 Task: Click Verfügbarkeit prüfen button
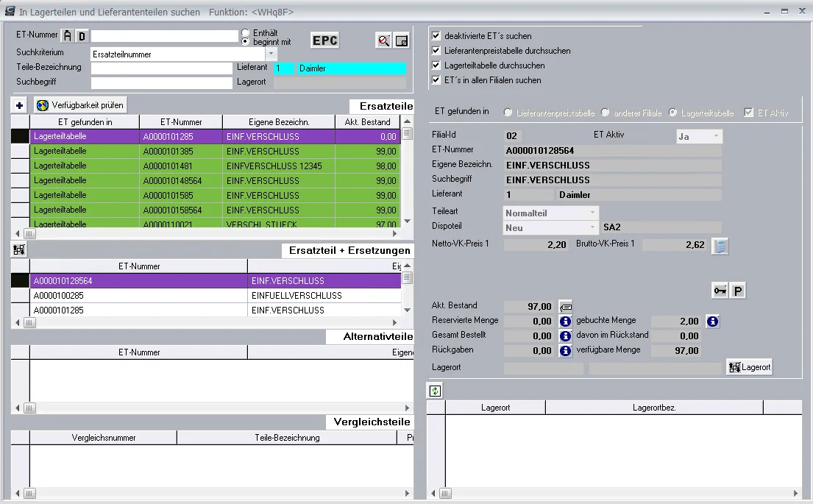pyautogui.click(x=80, y=105)
